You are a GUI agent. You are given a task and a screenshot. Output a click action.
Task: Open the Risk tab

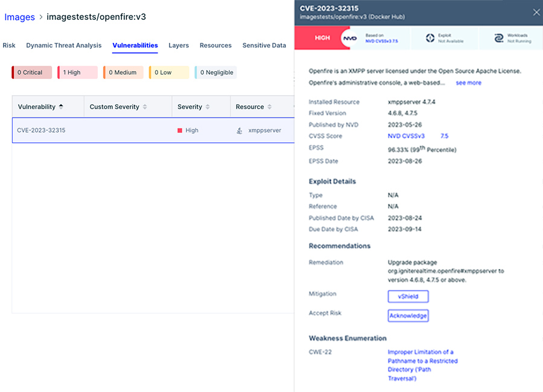(9, 45)
